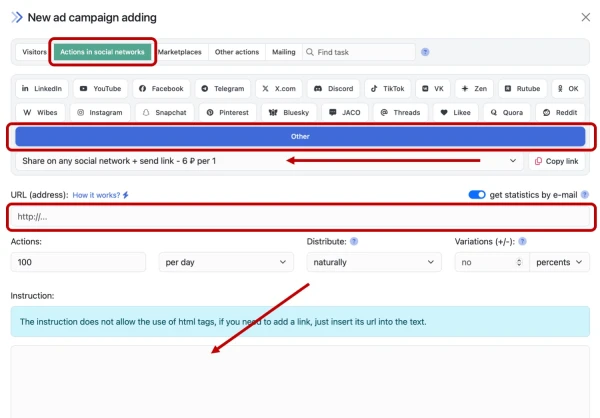Close the New ad campaign dialog
Viewport: 600px width, 418px height.
[585, 17]
